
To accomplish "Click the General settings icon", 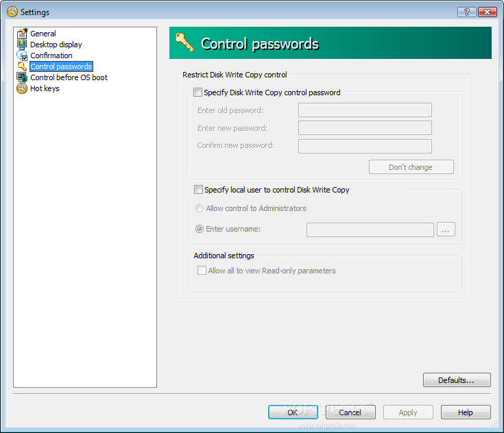I will (x=22, y=34).
